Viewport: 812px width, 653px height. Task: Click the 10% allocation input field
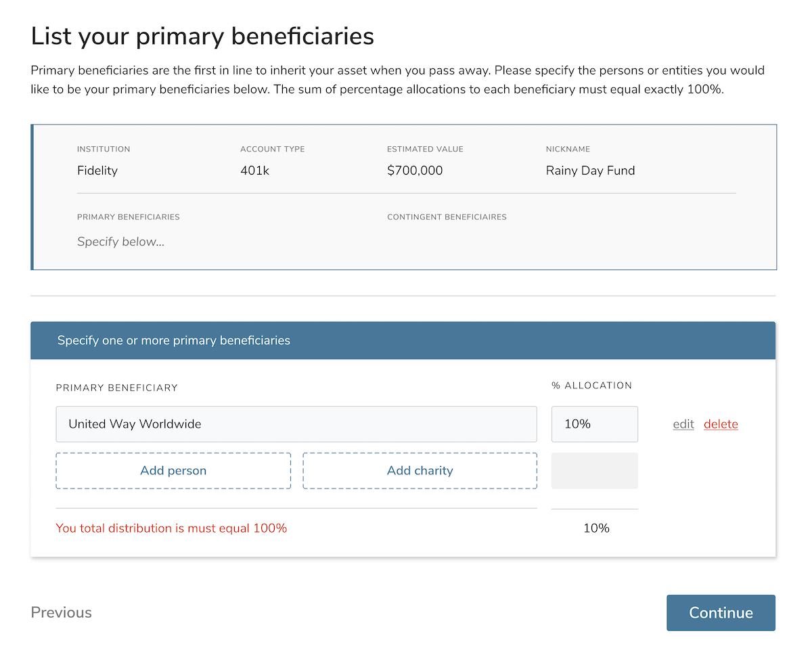(x=594, y=424)
